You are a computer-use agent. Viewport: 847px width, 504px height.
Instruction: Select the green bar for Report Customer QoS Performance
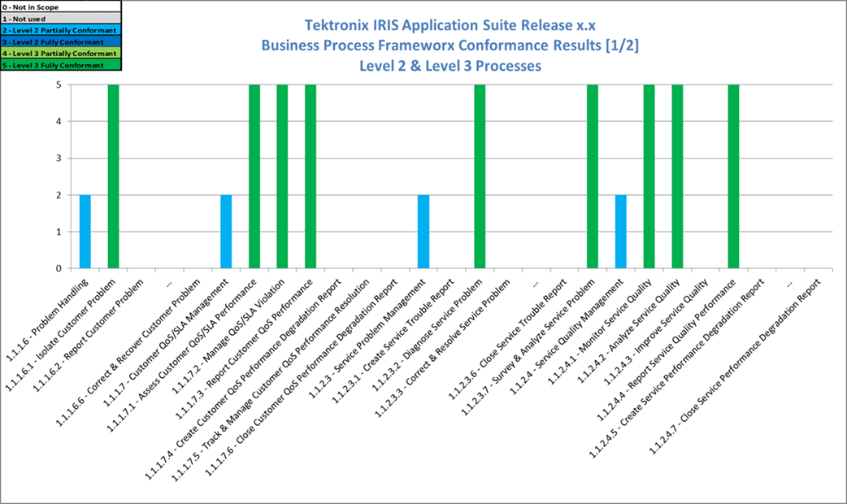[x=311, y=176]
